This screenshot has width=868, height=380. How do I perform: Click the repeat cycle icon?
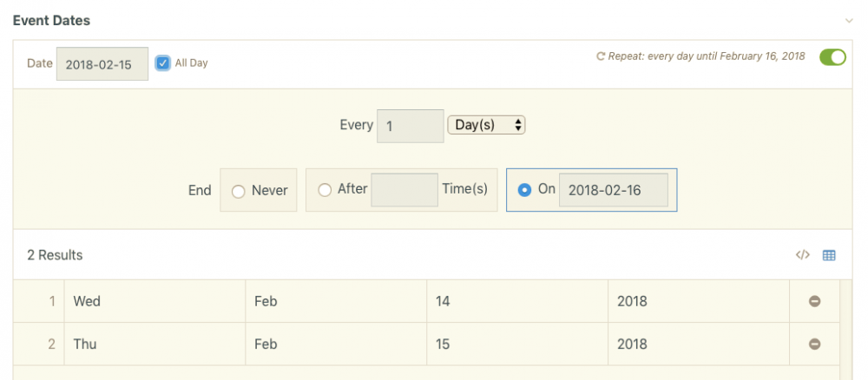pos(600,56)
